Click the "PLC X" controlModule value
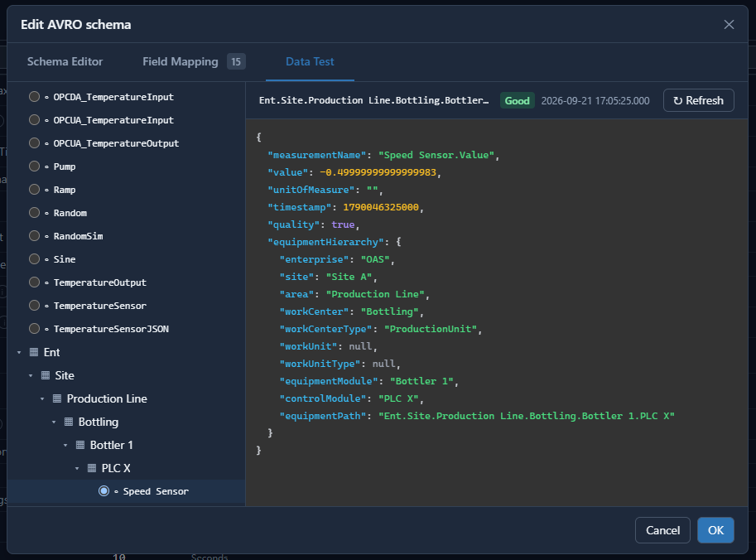The image size is (756, 560). tap(398, 398)
